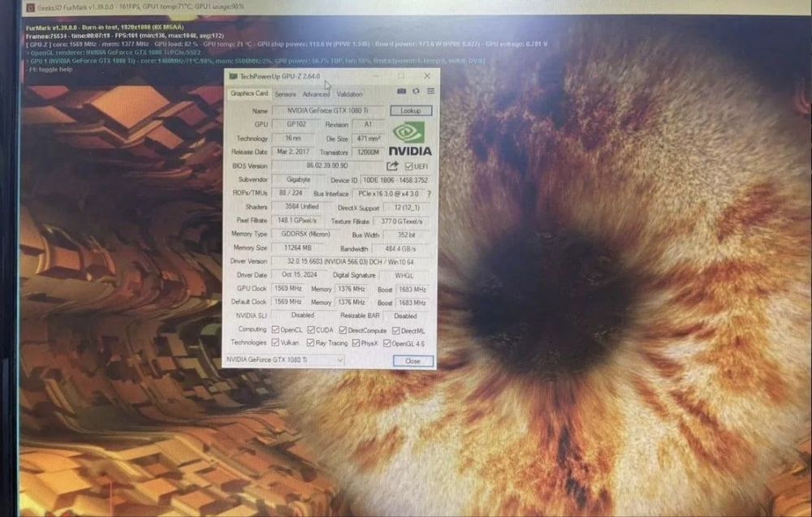Click the Driver Date value Oct 15, 2024
This screenshot has height=517, width=812.
click(298, 275)
